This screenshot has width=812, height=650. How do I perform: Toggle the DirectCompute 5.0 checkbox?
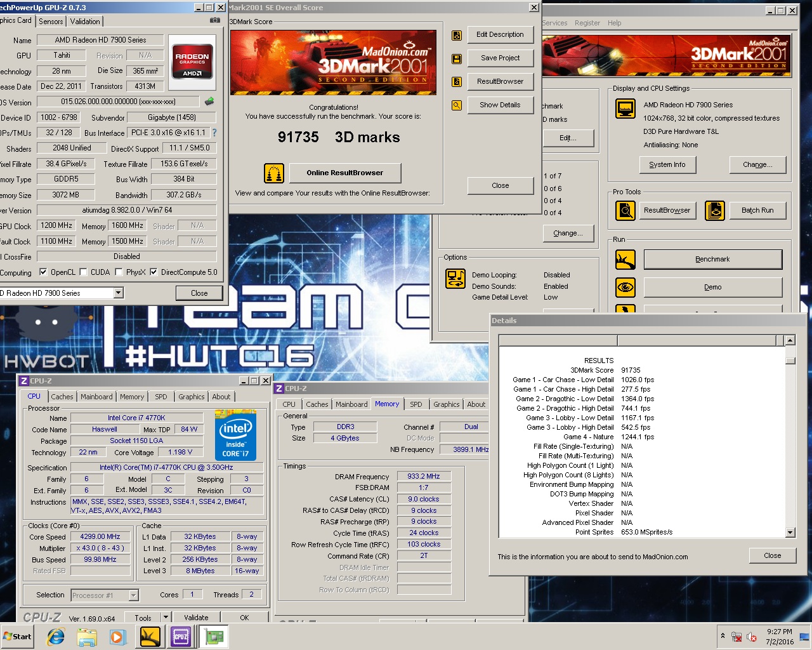(154, 272)
